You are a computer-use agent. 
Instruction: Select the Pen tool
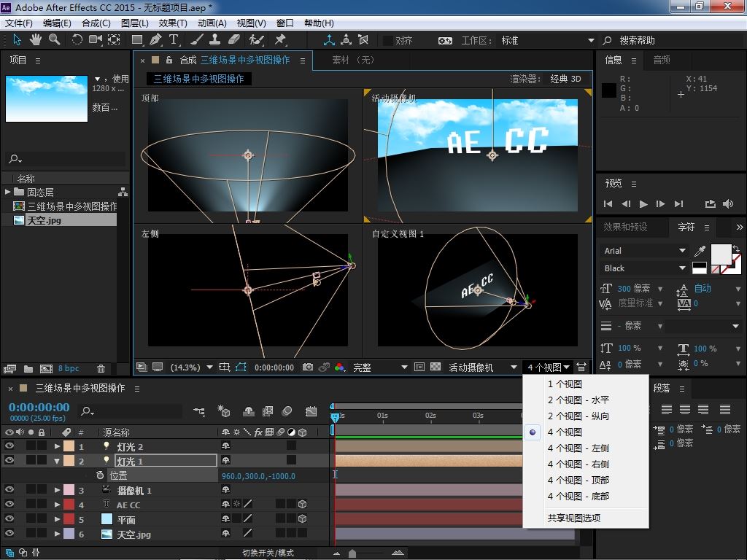click(156, 40)
